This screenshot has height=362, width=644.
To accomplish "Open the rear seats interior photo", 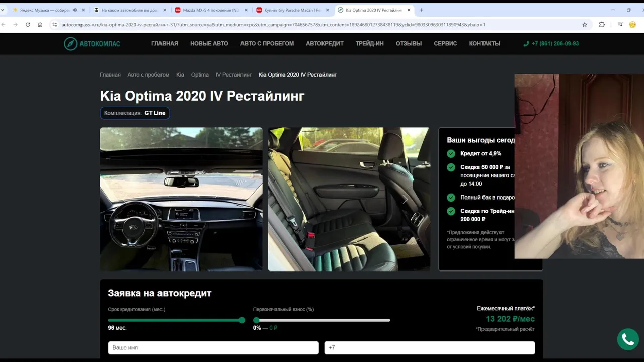I will 349,199.
